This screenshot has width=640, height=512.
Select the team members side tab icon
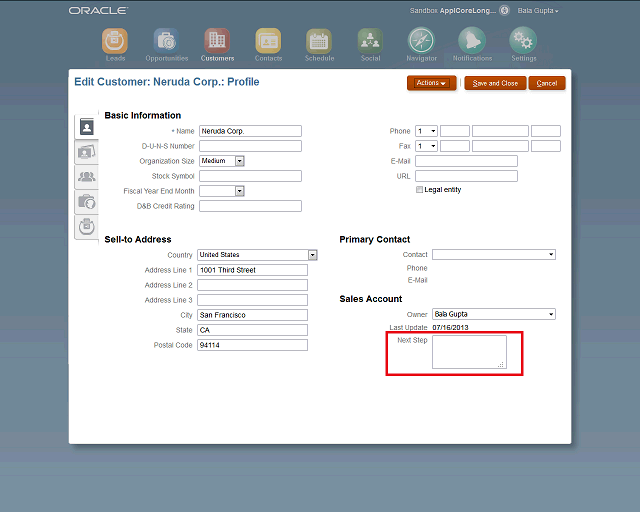point(87,177)
